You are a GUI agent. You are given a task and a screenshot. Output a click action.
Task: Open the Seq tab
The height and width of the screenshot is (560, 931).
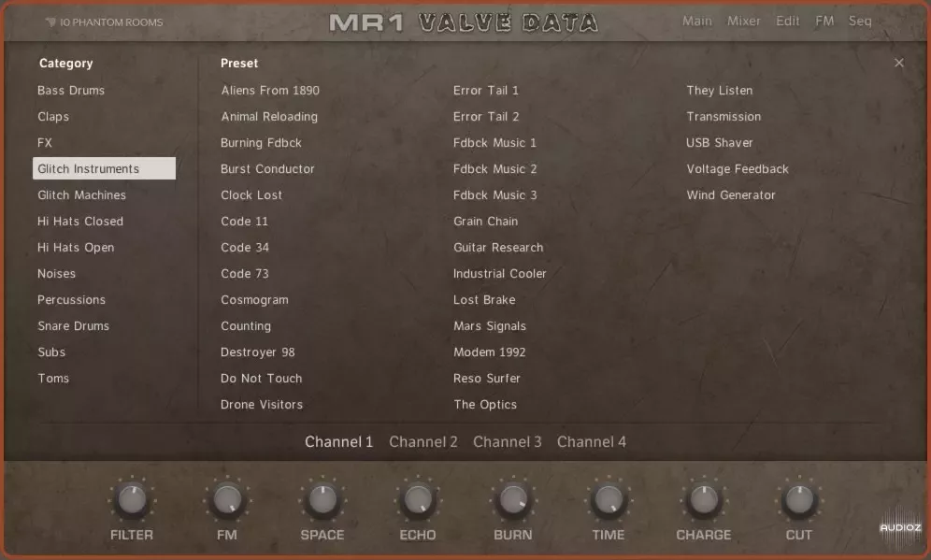(x=860, y=22)
